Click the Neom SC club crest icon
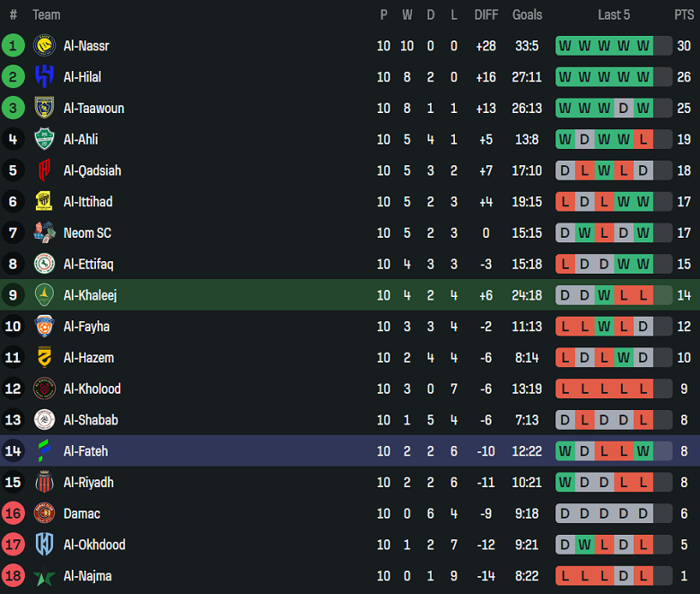 coord(44,232)
